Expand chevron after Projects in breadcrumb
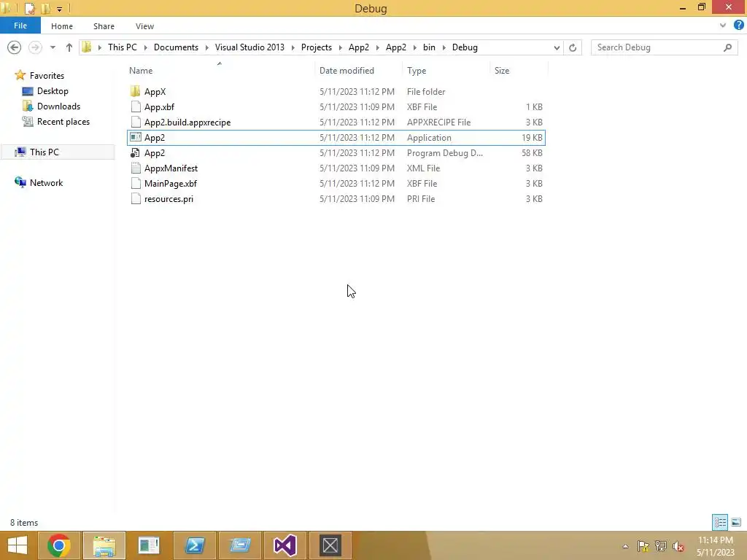 (x=341, y=47)
